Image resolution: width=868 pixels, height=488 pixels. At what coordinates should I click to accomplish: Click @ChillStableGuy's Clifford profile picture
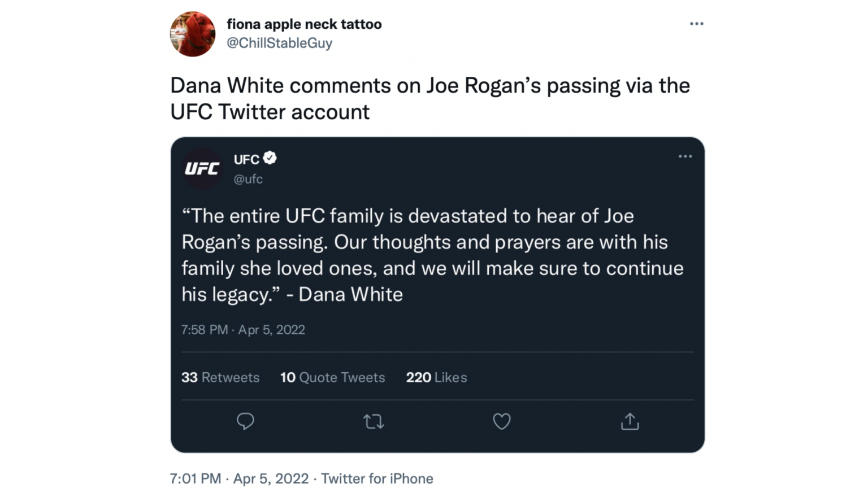[x=193, y=34]
